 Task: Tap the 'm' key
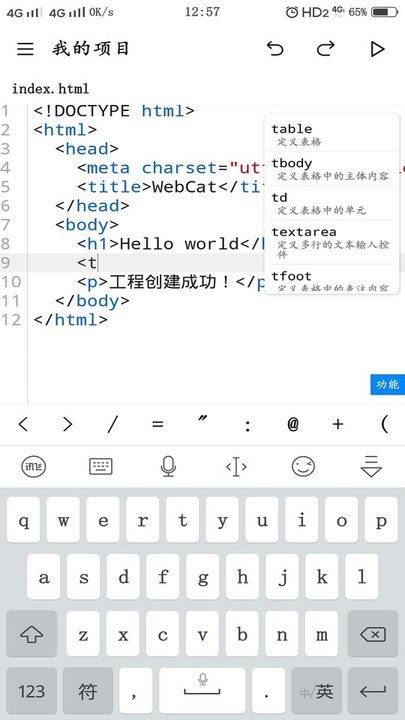pos(321,634)
